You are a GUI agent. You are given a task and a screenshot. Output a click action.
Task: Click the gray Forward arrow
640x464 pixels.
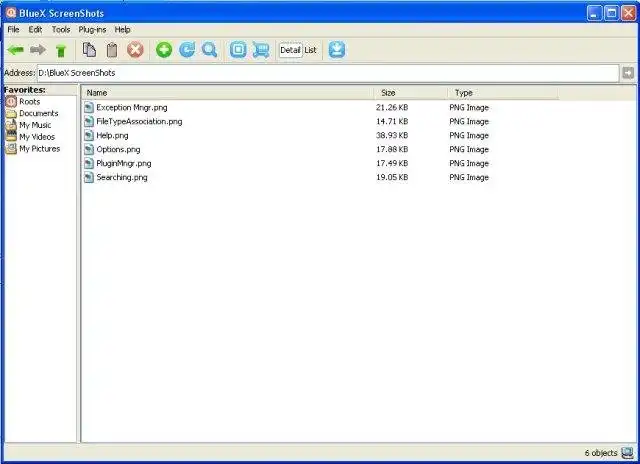coord(38,50)
